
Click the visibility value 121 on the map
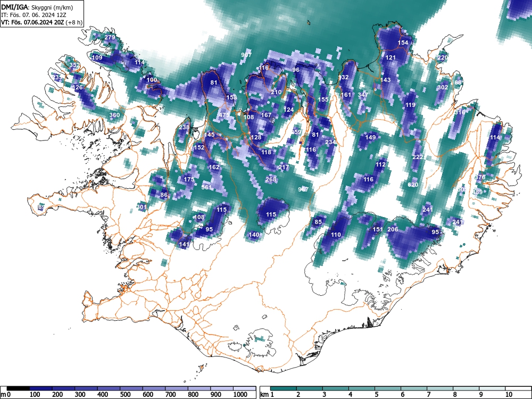pyautogui.click(x=390, y=57)
